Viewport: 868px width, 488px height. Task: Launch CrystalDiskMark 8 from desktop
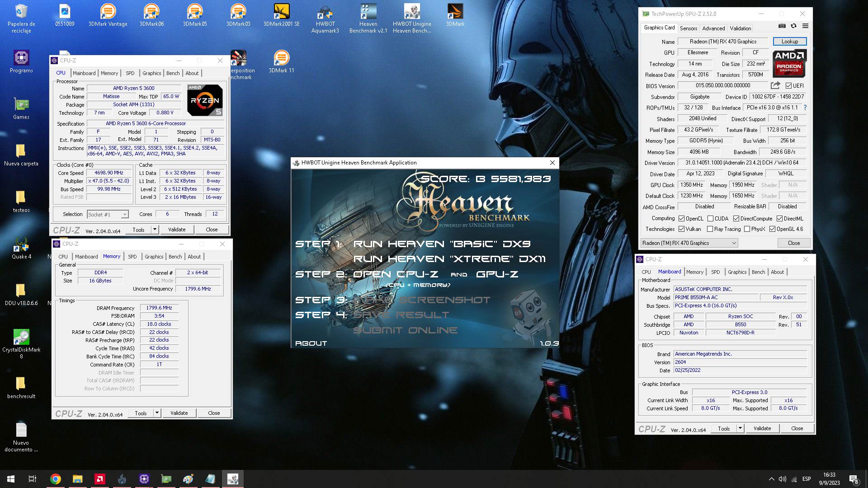tap(21, 343)
